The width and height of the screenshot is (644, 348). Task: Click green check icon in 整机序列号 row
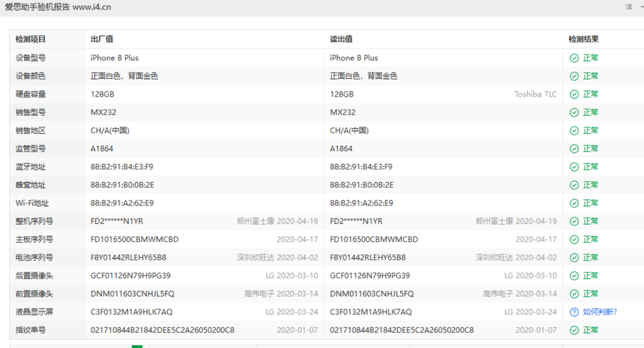574,221
